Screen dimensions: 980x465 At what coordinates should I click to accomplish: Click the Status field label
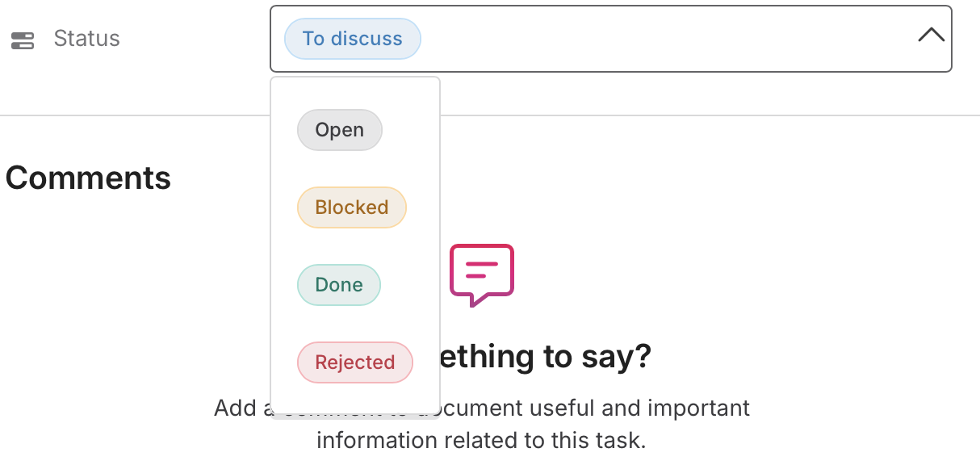[87, 39]
